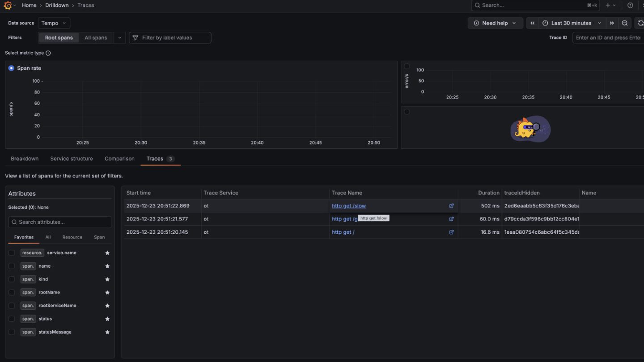Click the Grafana logo icon
This screenshot has height=362, width=644.
point(8,5)
